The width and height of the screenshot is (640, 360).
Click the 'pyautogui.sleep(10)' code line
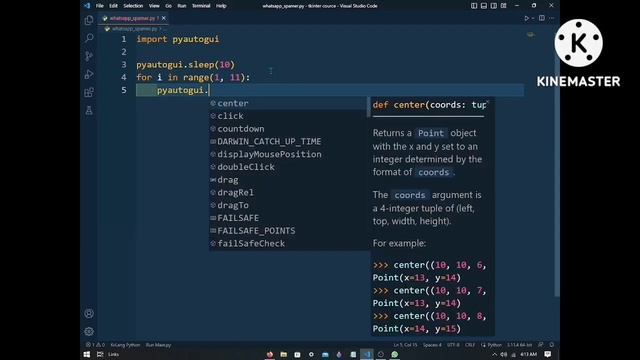pos(186,64)
